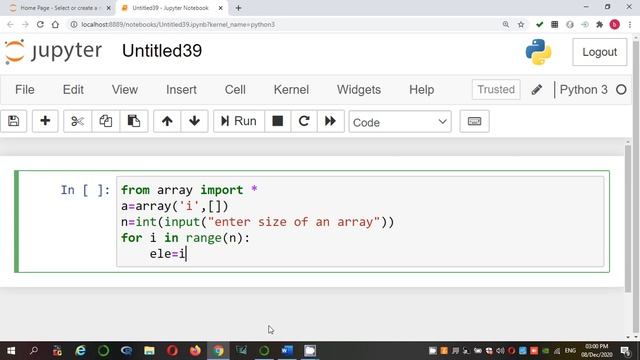Screen dimensions: 640x360
Task: Restart kernel and run all cells
Action: (330, 121)
